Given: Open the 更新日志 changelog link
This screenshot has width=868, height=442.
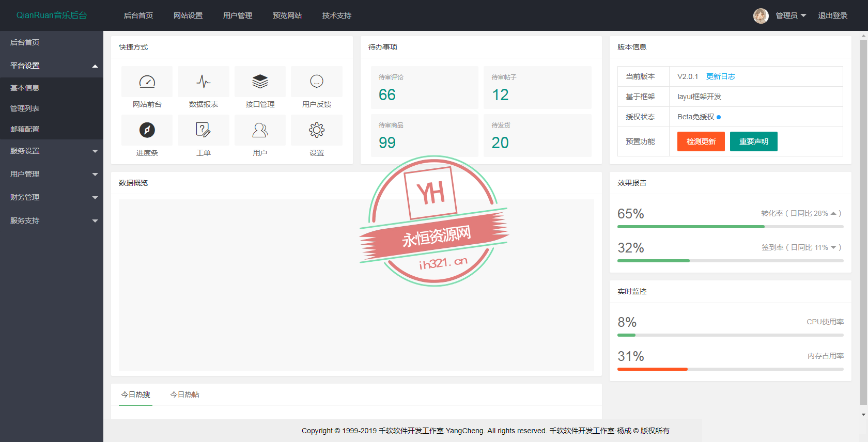Looking at the screenshot, I should click(x=720, y=76).
